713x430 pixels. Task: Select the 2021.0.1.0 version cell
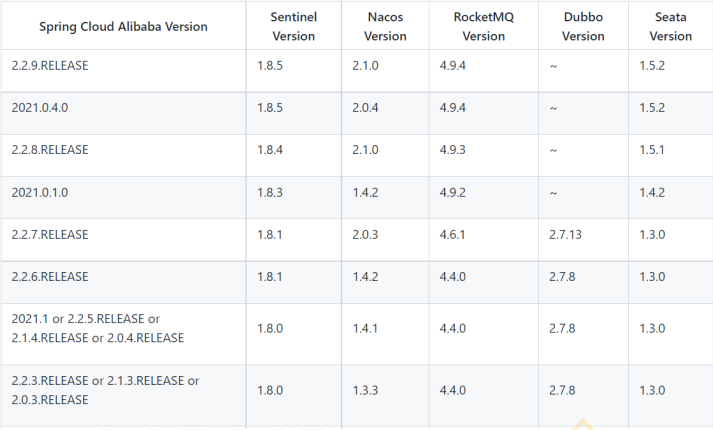tap(41, 192)
